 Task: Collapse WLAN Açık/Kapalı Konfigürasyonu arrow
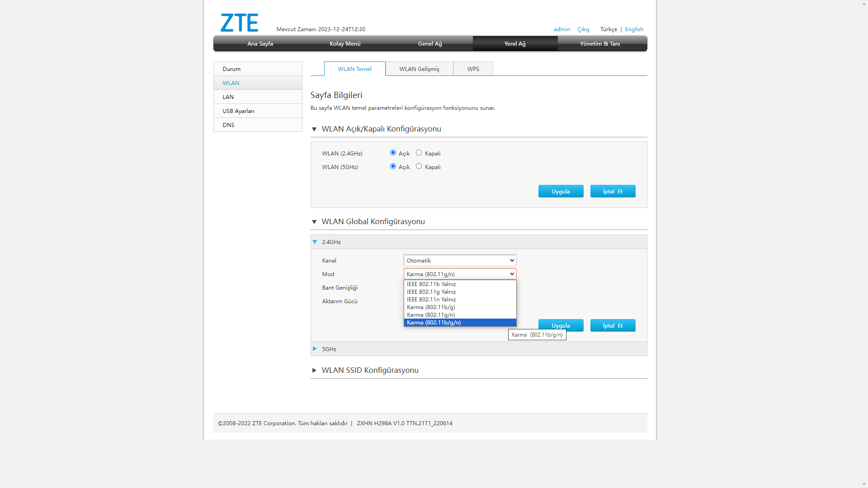(314, 129)
